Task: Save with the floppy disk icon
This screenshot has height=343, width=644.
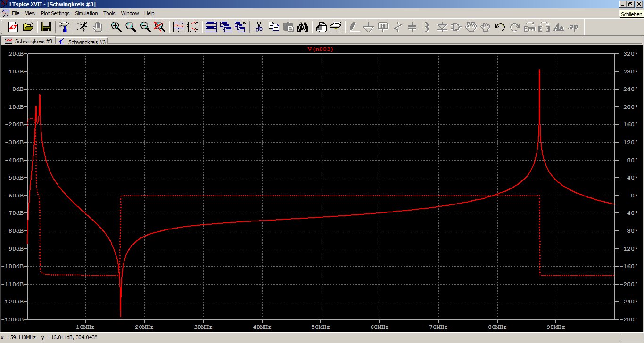Action: click(46, 27)
